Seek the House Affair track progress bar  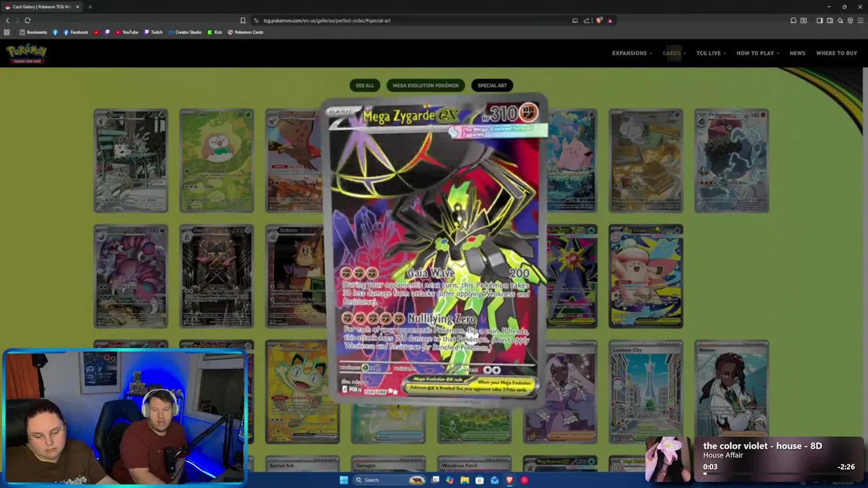(778, 474)
